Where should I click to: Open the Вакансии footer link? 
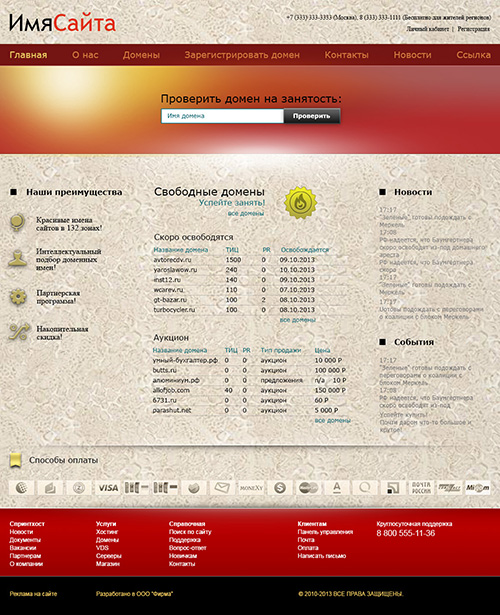[x=23, y=548]
